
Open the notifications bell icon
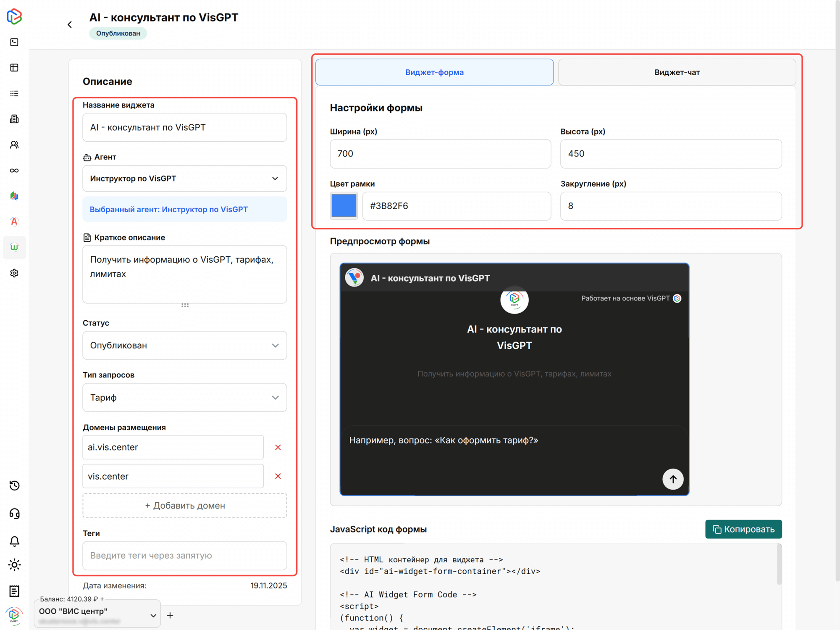(x=14, y=541)
